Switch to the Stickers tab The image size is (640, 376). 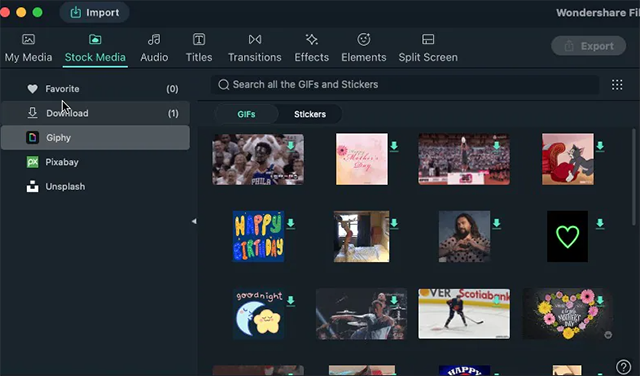point(310,114)
